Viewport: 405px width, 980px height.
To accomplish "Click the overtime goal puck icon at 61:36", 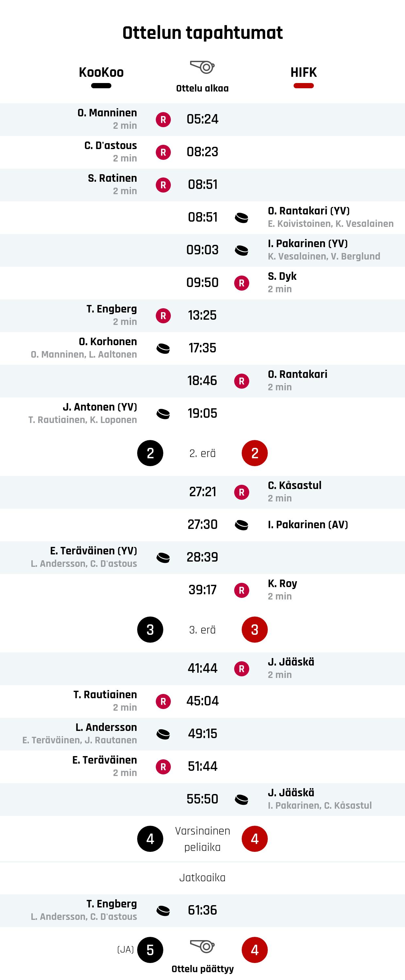I will point(163,911).
